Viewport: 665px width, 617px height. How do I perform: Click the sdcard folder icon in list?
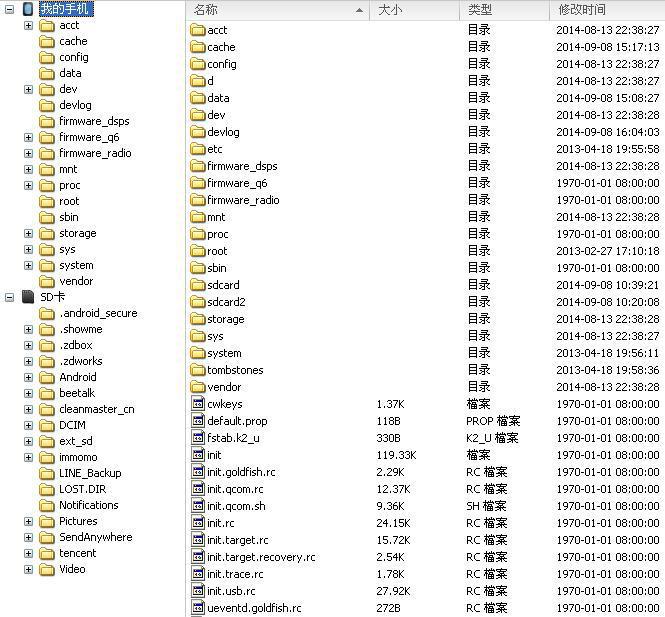click(198, 285)
